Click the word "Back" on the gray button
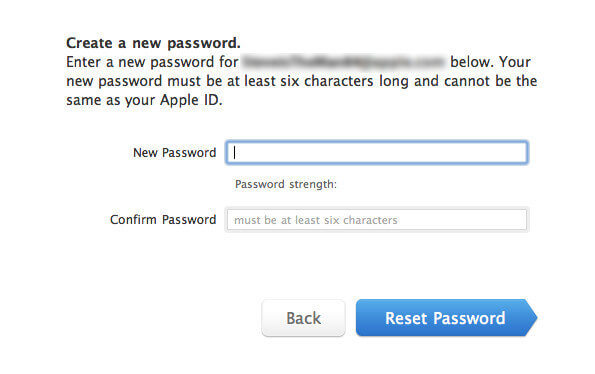 pyautogui.click(x=304, y=318)
